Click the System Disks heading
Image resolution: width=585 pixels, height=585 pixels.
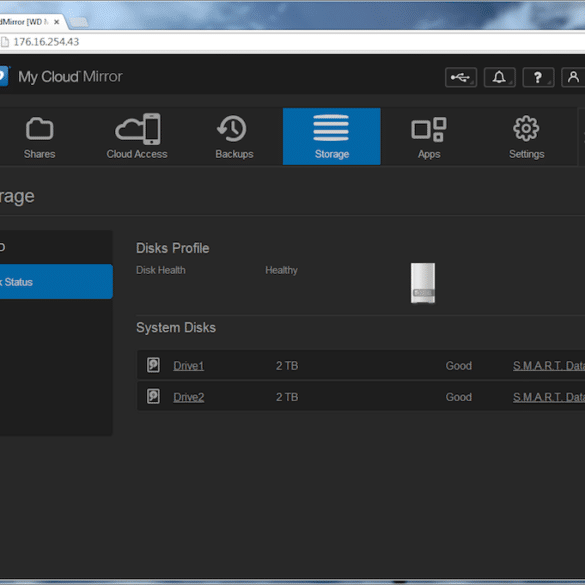176,328
